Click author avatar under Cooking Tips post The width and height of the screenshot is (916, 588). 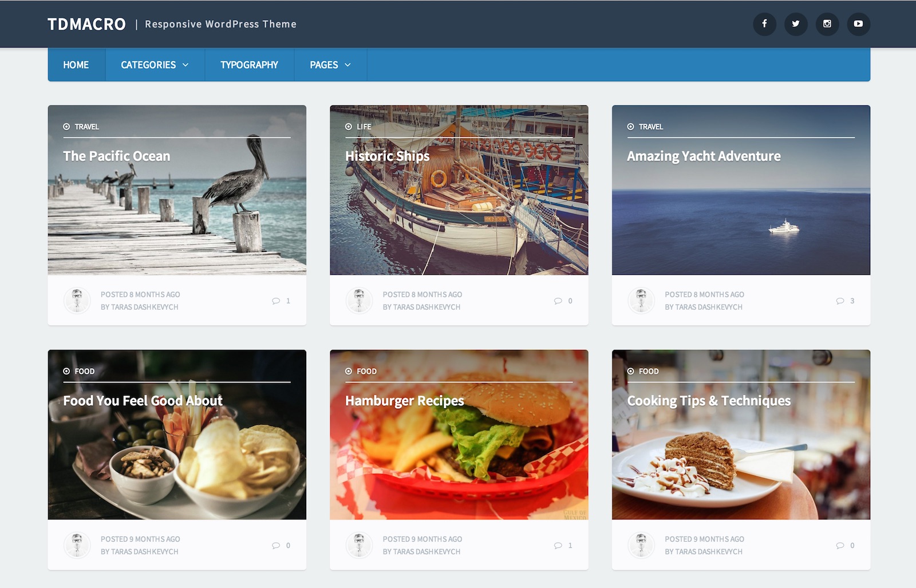tap(641, 545)
